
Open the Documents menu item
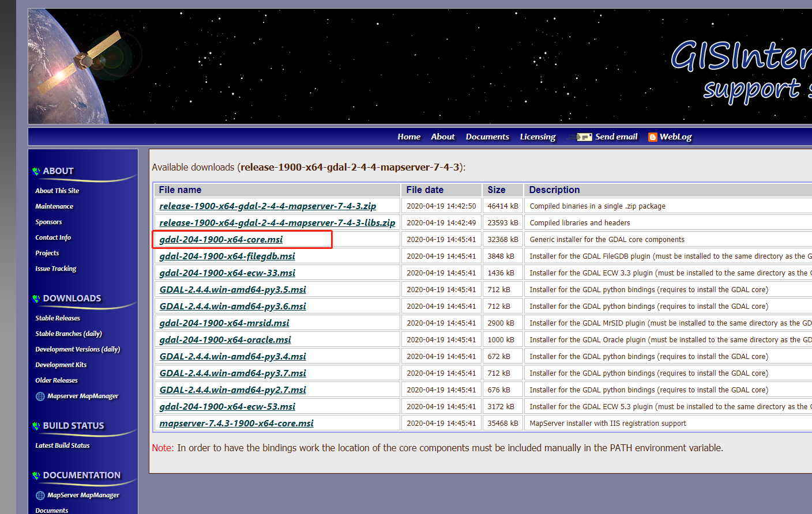tap(487, 137)
